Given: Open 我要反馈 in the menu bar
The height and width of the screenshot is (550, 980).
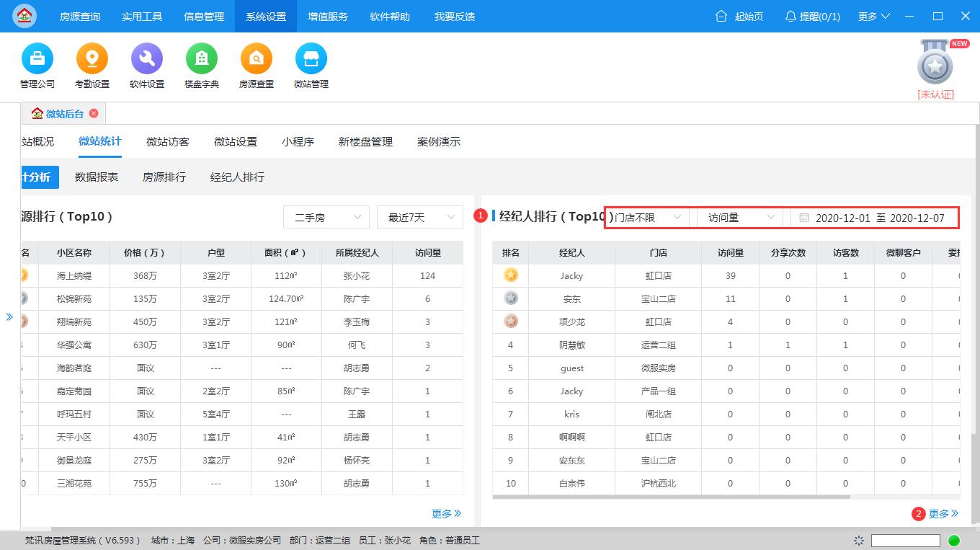Looking at the screenshot, I should click(454, 16).
